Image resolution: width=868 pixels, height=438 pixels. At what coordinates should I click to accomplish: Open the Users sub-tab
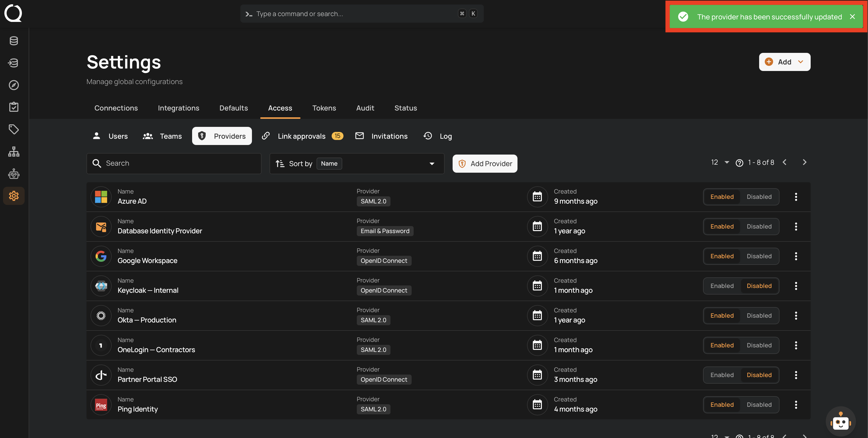(x=111, y=136)
